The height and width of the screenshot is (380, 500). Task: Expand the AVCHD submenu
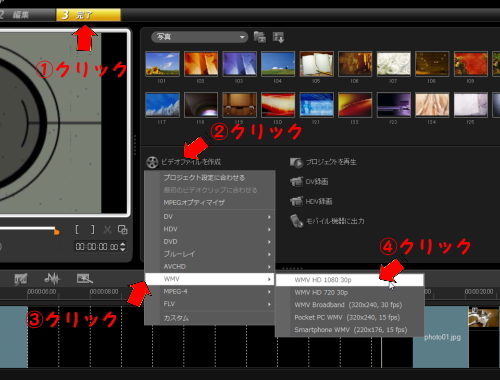coord(210,266)
